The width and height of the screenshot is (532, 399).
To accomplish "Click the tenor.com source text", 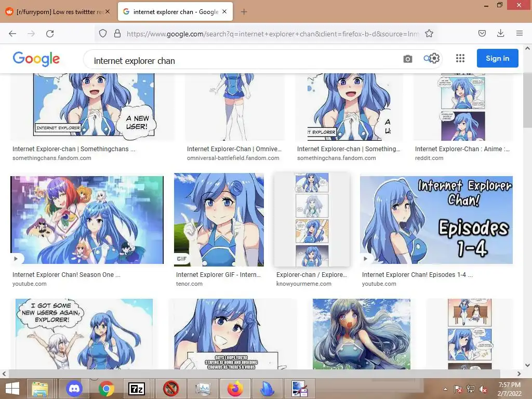I will coord(189,284).
